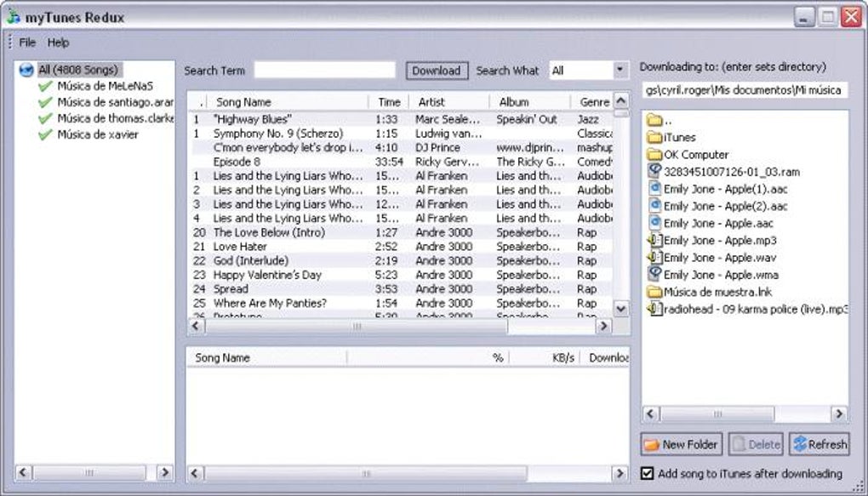Refresh the download folder listing
The width and height of the screenshot is (868, 496).
[819, 444]
